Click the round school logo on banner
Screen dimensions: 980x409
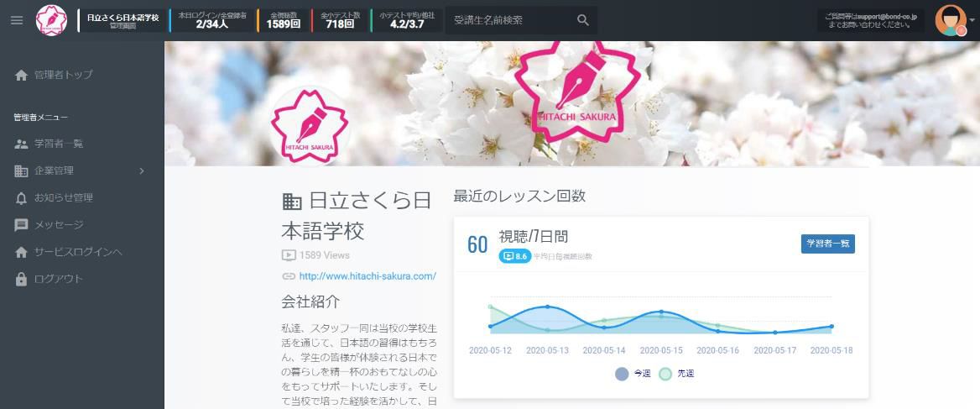(x=309, y=125)
